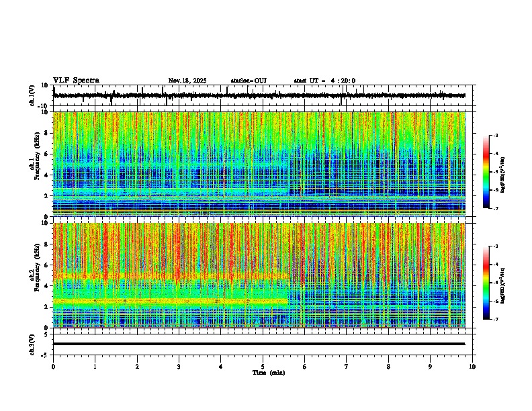This screenshot has width=532, height=411.
Task: Click the "ch.1(V)" waveform axis label
Action: (32, 95)
